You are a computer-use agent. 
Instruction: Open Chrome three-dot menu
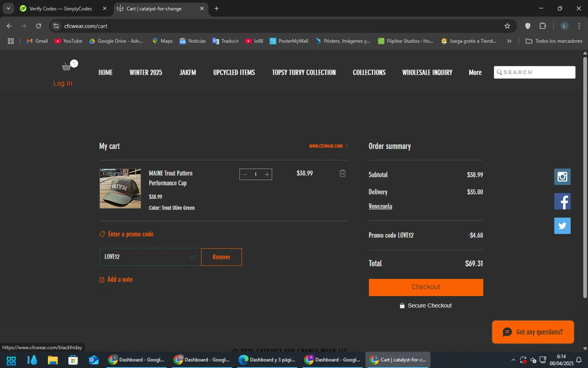(x=579, y=26)
